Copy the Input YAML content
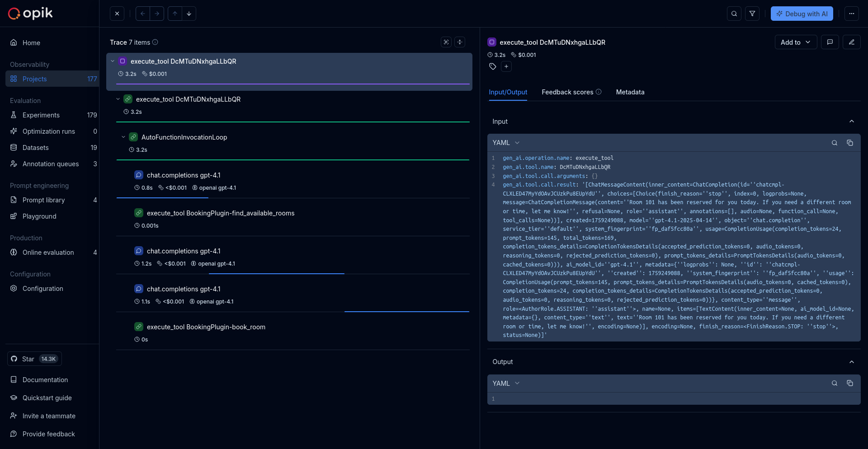 [x=850, y=143]
